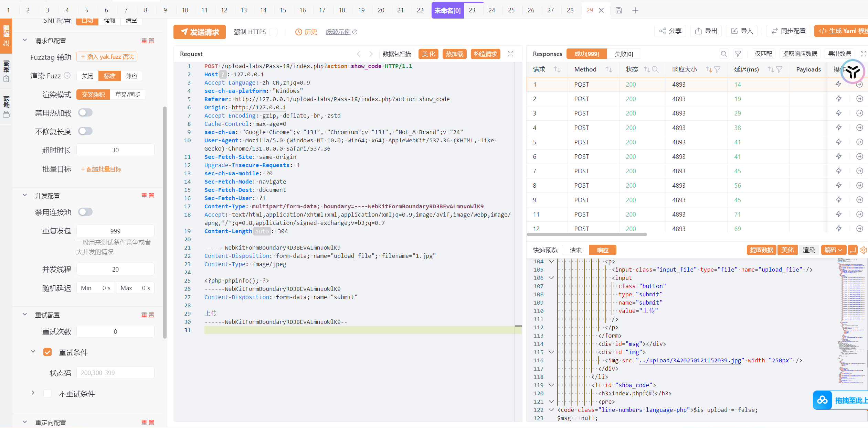Click the responses table horizontal scrollbar
The height and width of the screenshot is (428, 868).
coord(587,234)
